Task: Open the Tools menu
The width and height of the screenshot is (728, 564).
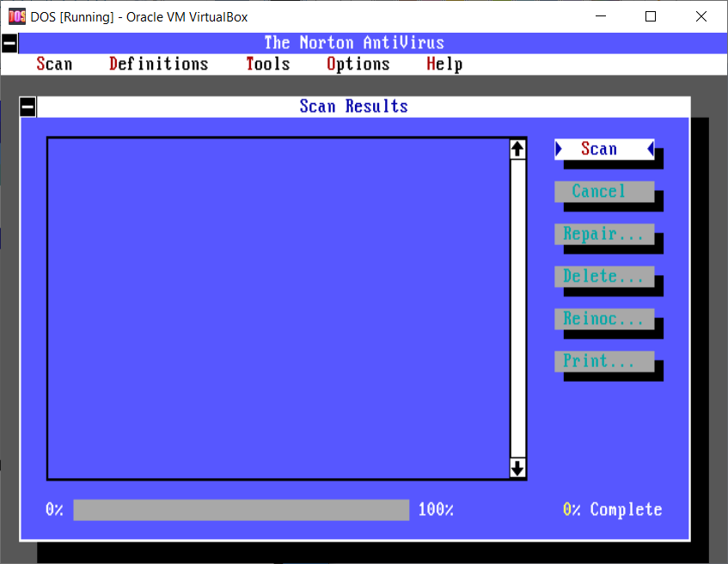Action: point(268,64)
